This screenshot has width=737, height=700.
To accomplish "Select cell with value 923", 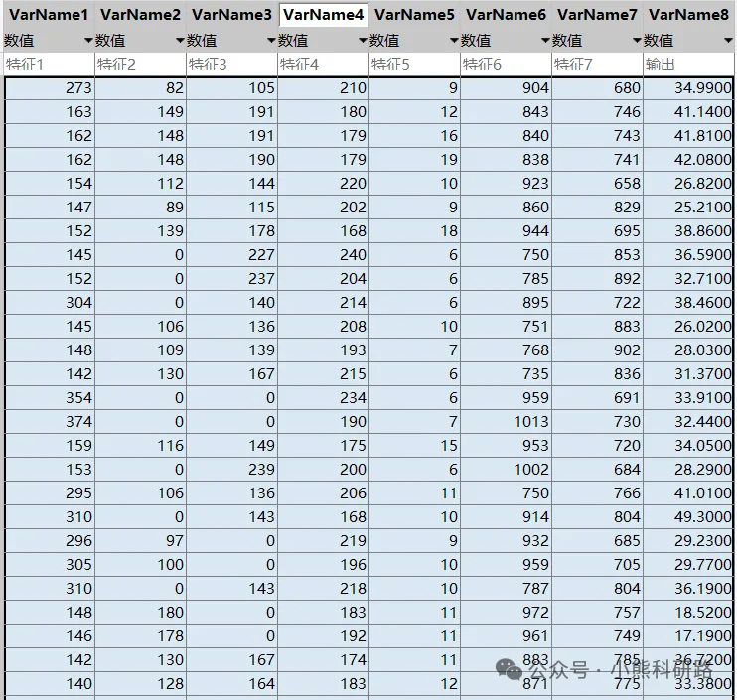I will (506, 184).
